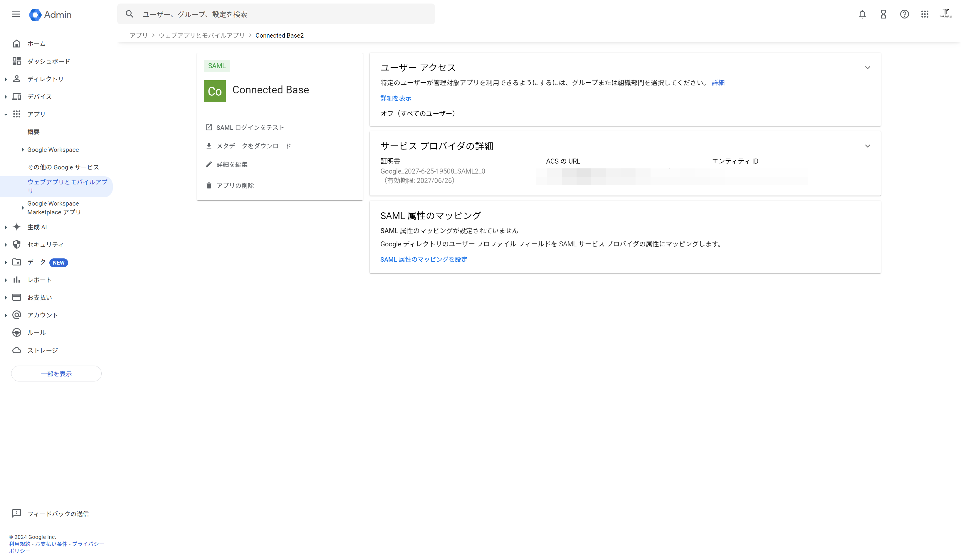Expand the デバイス sidebar section
Viewport: 961px width, 560px height.
click(x=6, y=97)
